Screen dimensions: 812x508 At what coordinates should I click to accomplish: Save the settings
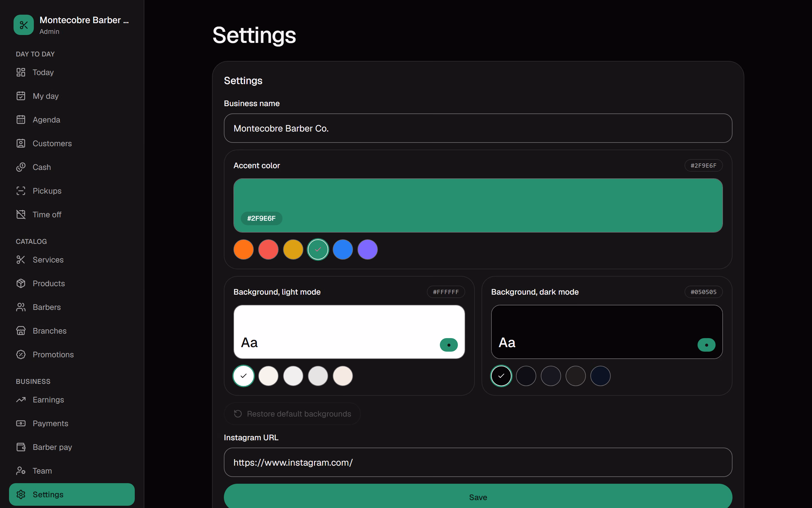tap(478, 497)
